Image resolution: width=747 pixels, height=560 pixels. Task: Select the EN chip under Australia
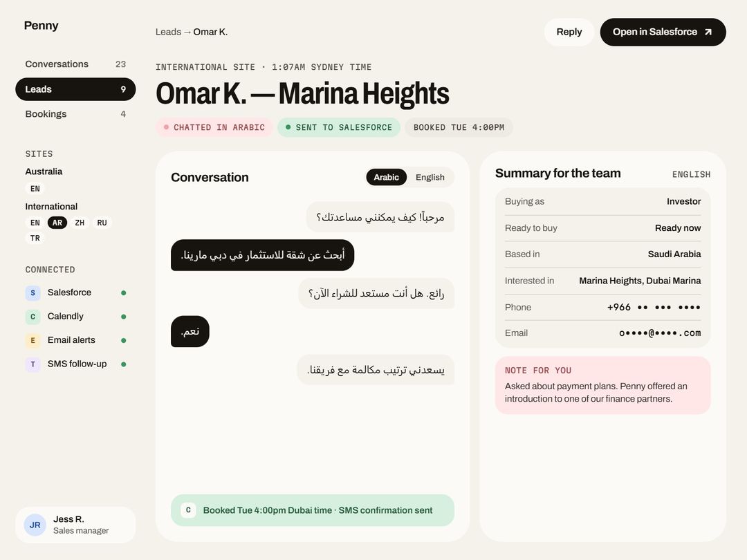click(35, 189)
